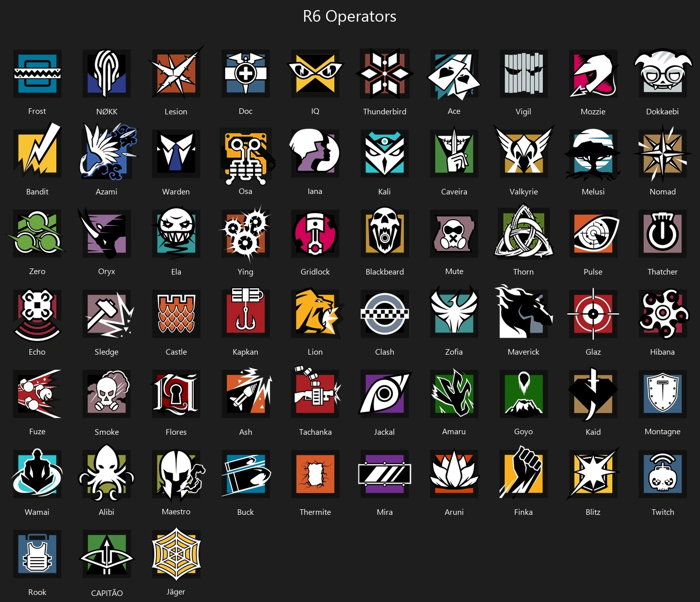Click the CAPITÃO name label
700x602 pixels.
pos(107,593)
